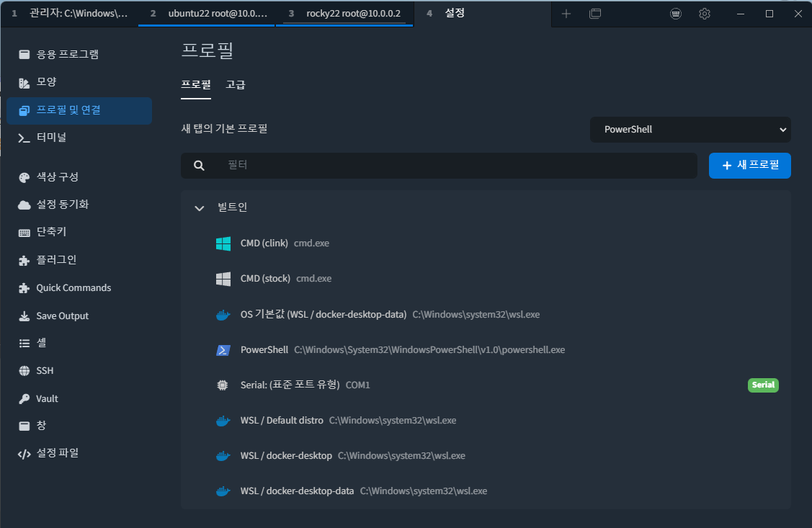Open the Vault settings section
This screenshot has width=812, height=528.
click(x=79, y=398)
